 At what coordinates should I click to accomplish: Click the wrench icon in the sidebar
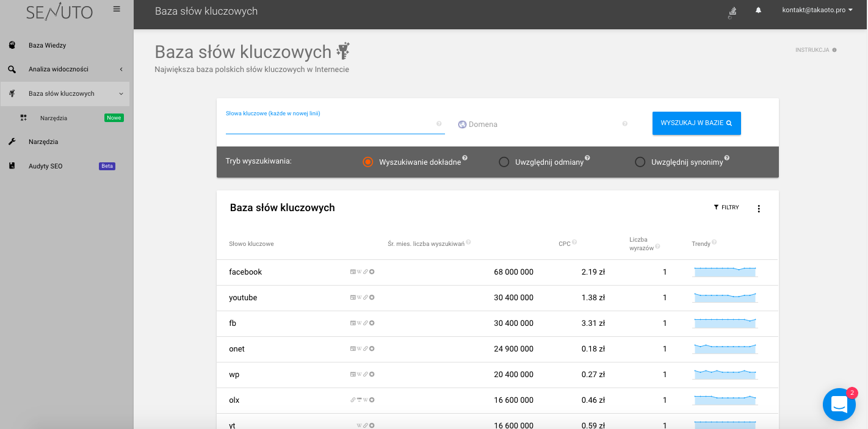click(x=12, y=142)
